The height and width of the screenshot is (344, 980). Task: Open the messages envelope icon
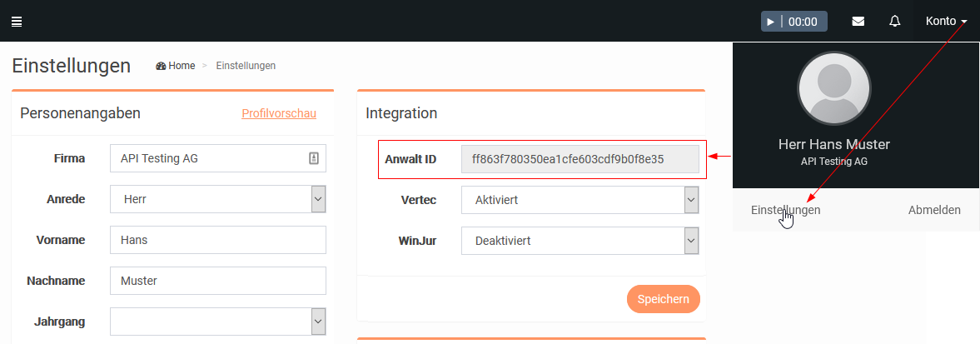click(x=858, y=22)
